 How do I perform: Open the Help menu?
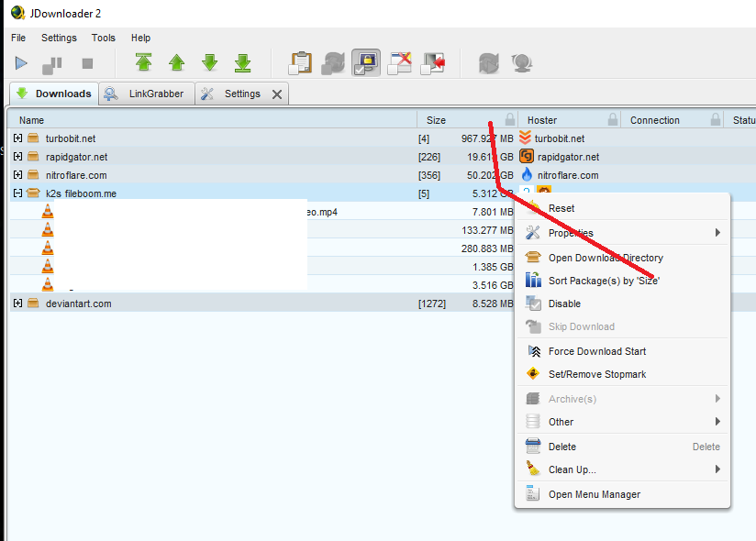[x=140, y=38]
